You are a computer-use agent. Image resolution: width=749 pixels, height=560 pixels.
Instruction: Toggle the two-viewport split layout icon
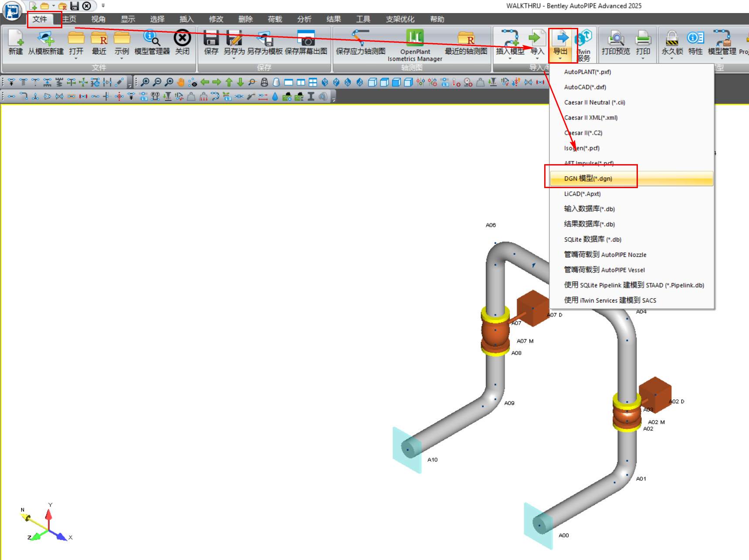click(x=301, y=82)
